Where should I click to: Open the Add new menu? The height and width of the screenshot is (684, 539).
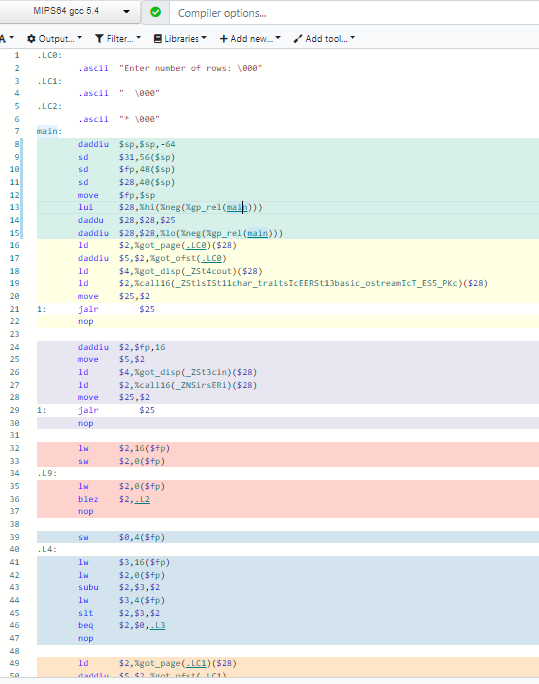click(250, 39)
